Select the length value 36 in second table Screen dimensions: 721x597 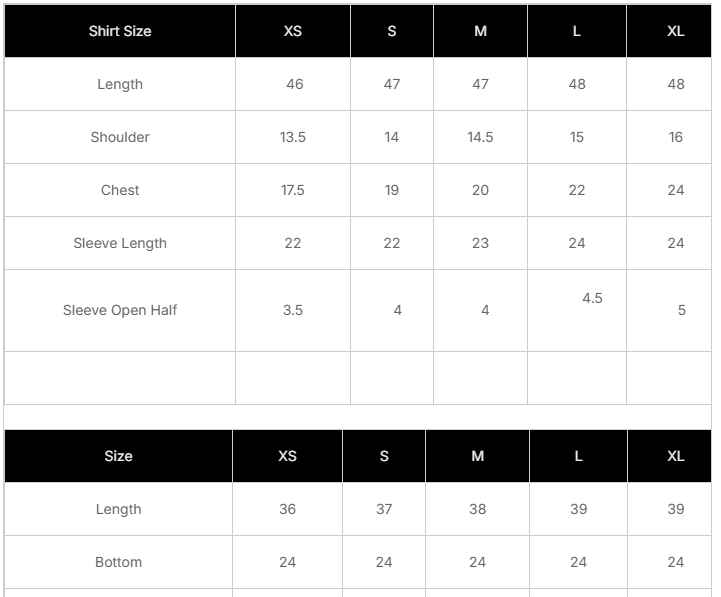point(288,509)
